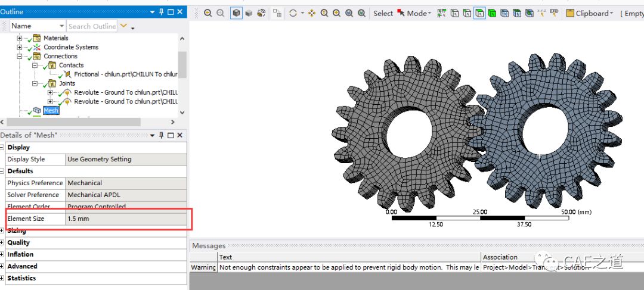The width and height of the screenshot is (644, 290).
Task: Enable the Node selection filter
Action: point(504,13)
